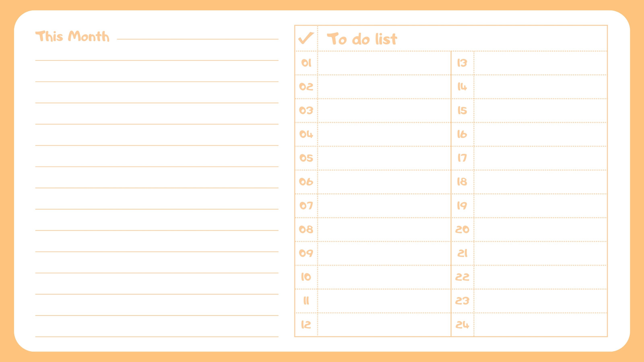Click the line next to This Month
This screenshot has height=362, width=644.
(x=198, y=39)
